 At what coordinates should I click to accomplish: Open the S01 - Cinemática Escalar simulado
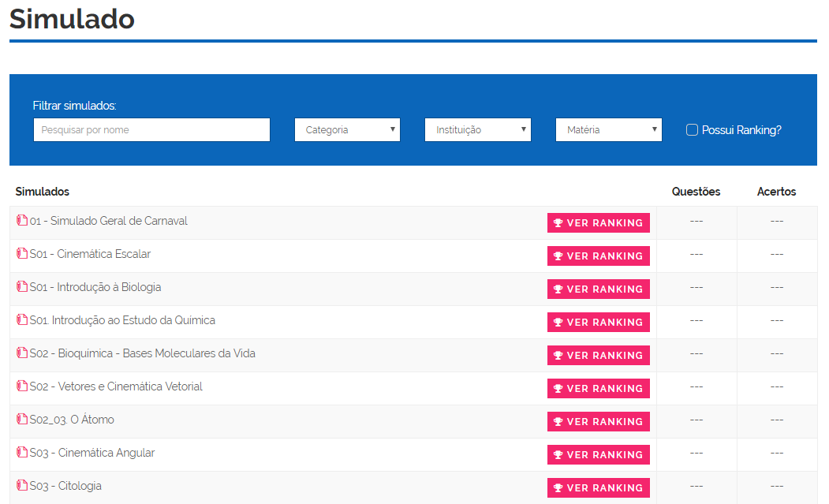click(x=90, y=254)
